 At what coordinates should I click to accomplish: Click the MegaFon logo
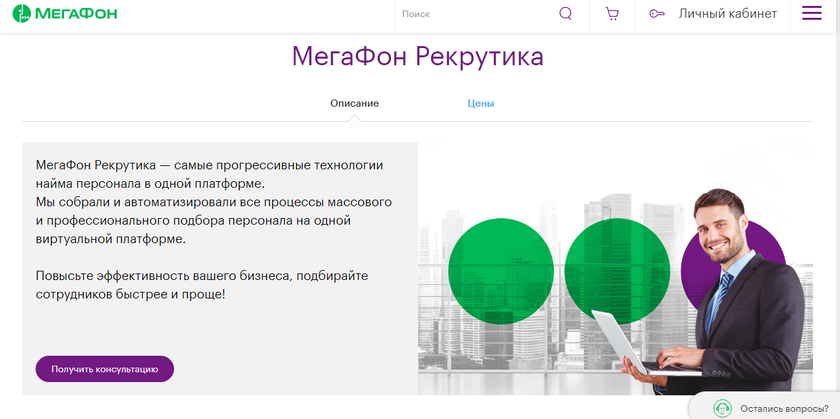65,13
